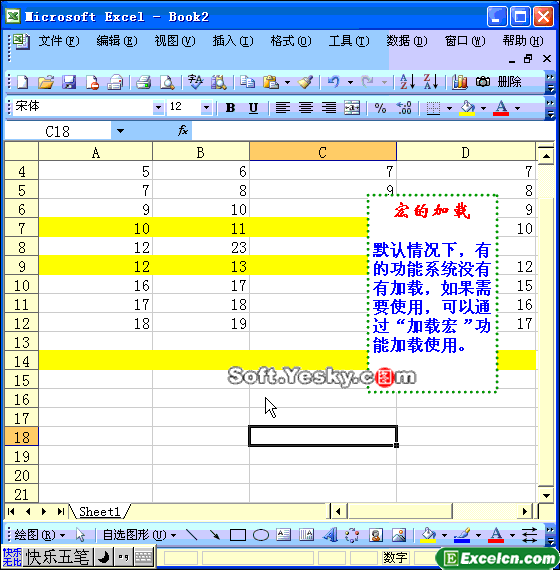Open the Borders dropdown arrow
This screenshot has width=560, height=570.
pyautogui.click(x=449, y=108)
